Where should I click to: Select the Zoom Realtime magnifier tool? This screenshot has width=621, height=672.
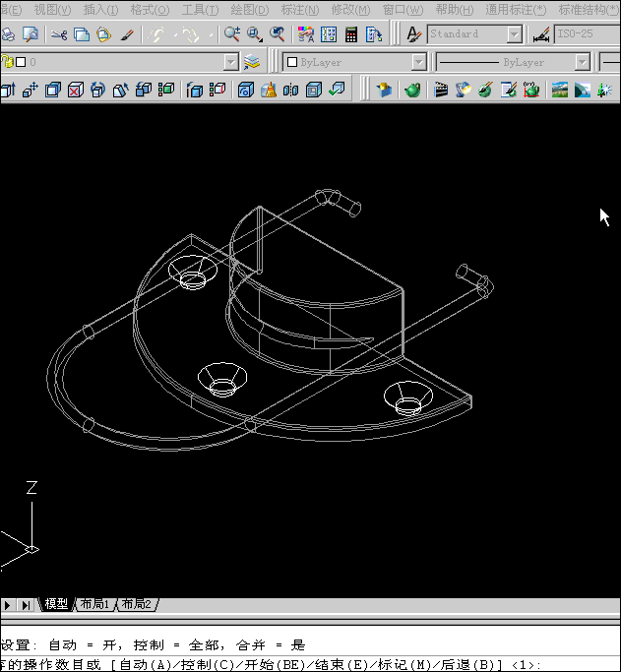click(x=231, y=34)
